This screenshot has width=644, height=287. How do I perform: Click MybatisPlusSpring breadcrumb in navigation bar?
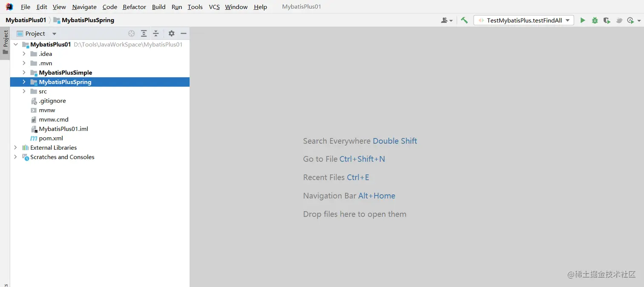pos(84,20)
